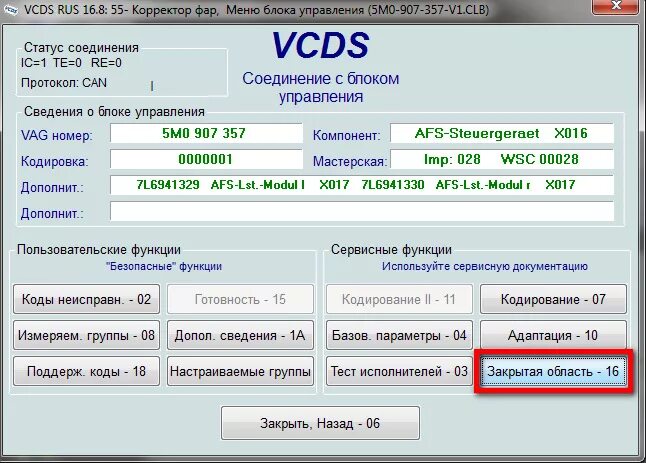The width and height of the screenshot is (646, 463).
Task: Click first Дополнит. field with '7L6941329'
Action: point(362,185)
